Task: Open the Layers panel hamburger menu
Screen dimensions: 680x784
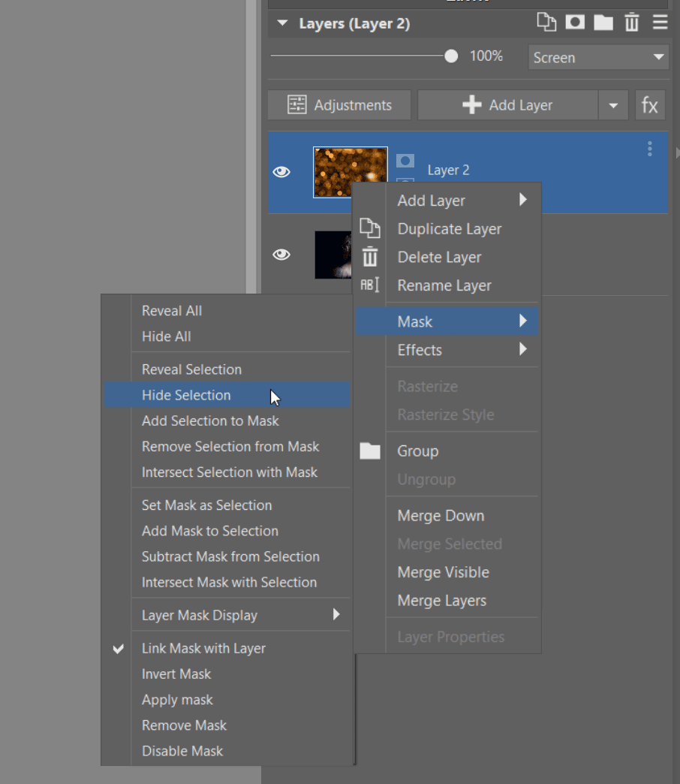Action: (x=660, y=23)
